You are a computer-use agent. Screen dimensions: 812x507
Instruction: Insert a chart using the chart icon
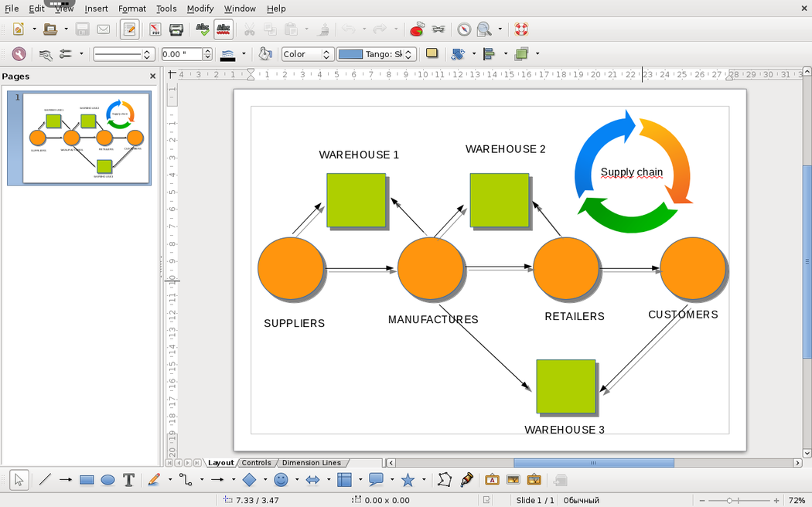point(417,30)
